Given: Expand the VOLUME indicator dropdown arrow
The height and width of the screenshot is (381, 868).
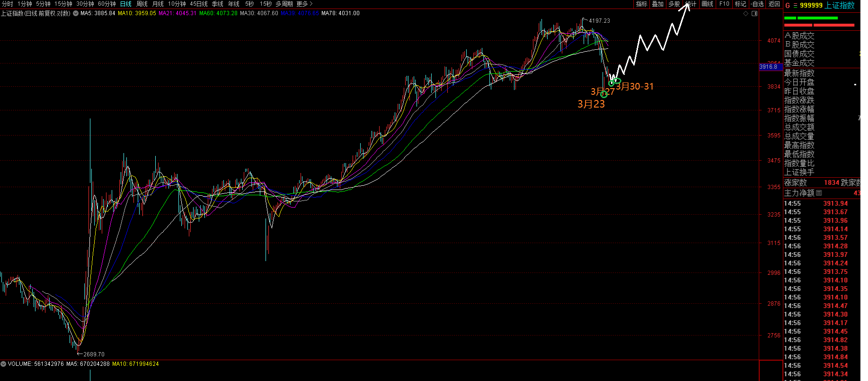Looking at the screenshot, I should 4,364.
